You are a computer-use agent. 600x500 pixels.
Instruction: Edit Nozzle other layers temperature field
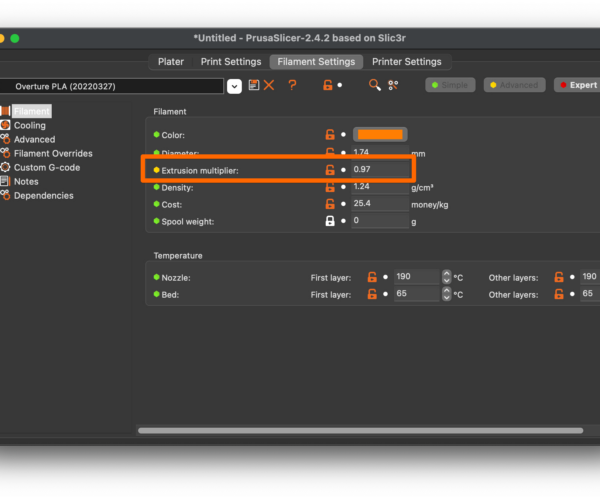(590, 277)
